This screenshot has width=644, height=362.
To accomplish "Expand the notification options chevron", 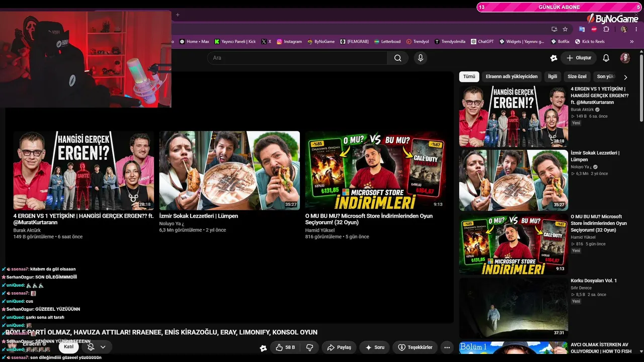I will tap(103, 347).
